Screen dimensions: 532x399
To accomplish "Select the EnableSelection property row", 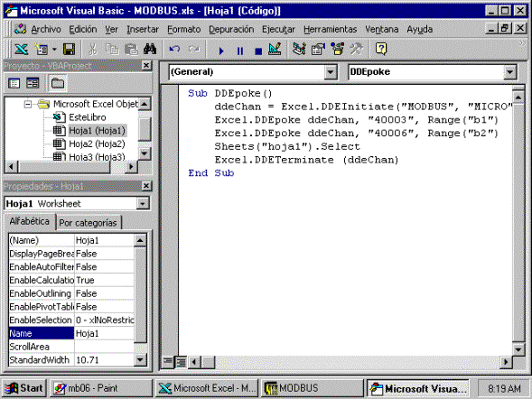I will pyautogui.click(x=71, y=320).
